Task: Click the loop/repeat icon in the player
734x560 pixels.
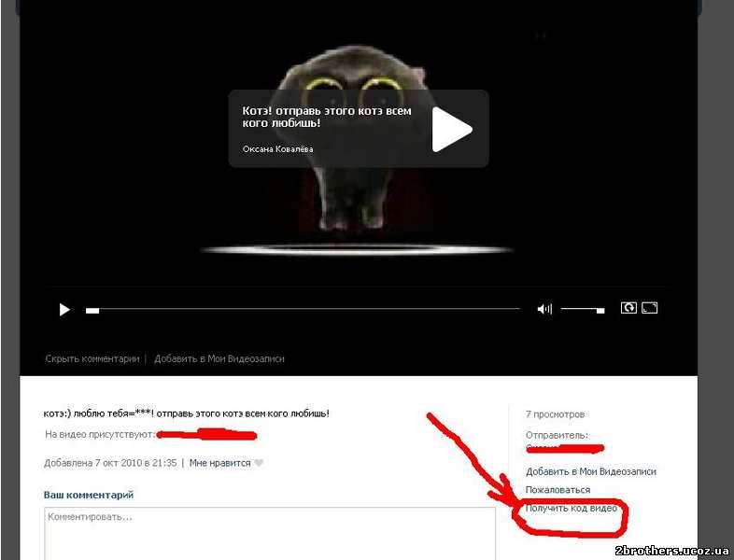Action: (628, 308)
